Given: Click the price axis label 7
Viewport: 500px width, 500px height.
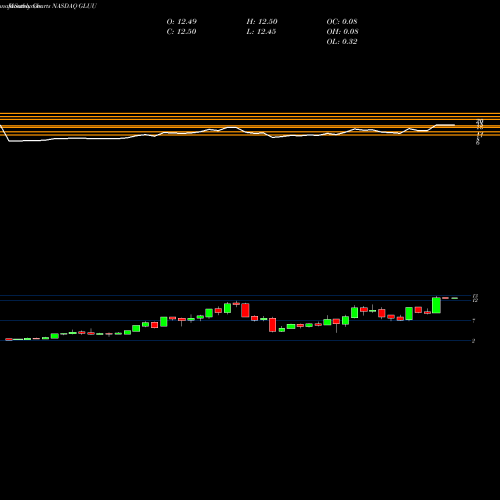Looking at the screenshot, I should point(474,321).
